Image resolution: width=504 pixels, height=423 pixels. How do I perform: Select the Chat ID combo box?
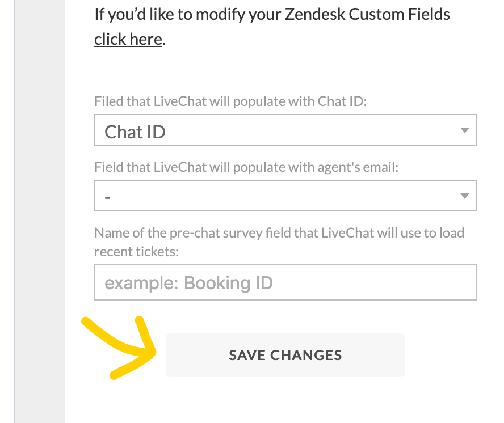285,130
